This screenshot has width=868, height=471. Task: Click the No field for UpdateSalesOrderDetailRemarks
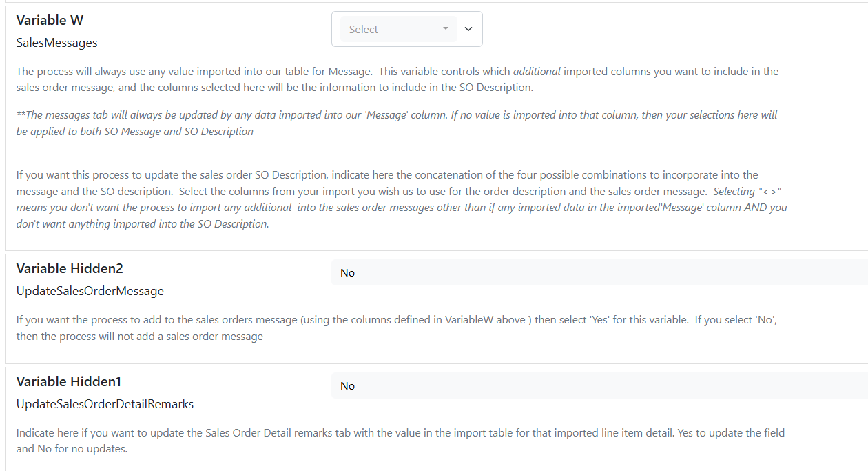click(x=599, y=385)
